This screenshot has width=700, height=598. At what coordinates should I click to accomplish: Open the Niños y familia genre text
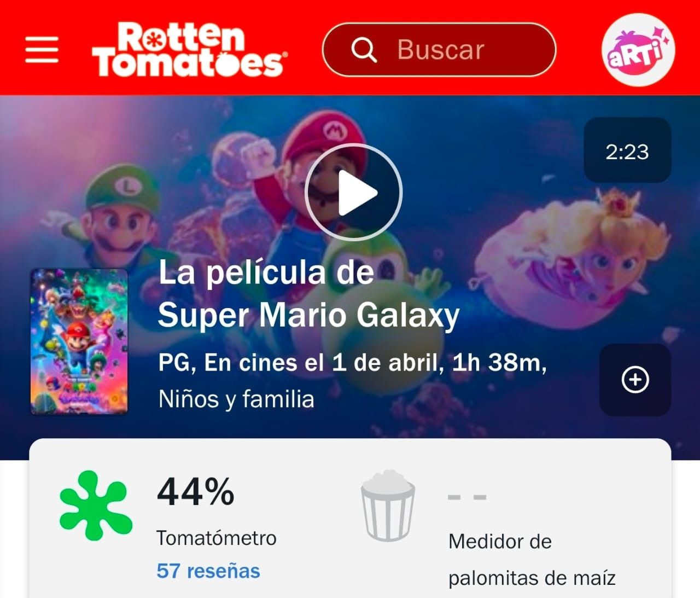pyautogui.click(x=236, y=399)
